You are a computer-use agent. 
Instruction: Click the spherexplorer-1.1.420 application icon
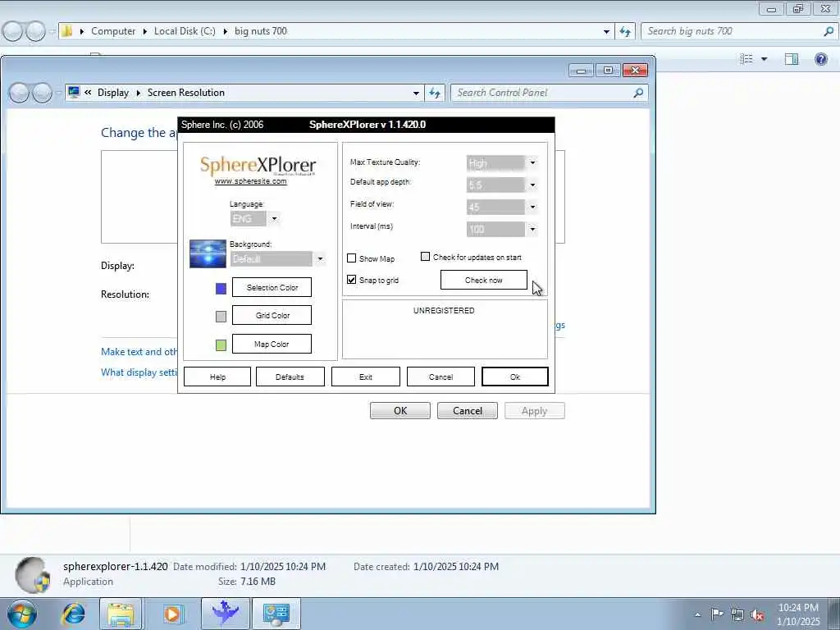[x=33, y=575]
